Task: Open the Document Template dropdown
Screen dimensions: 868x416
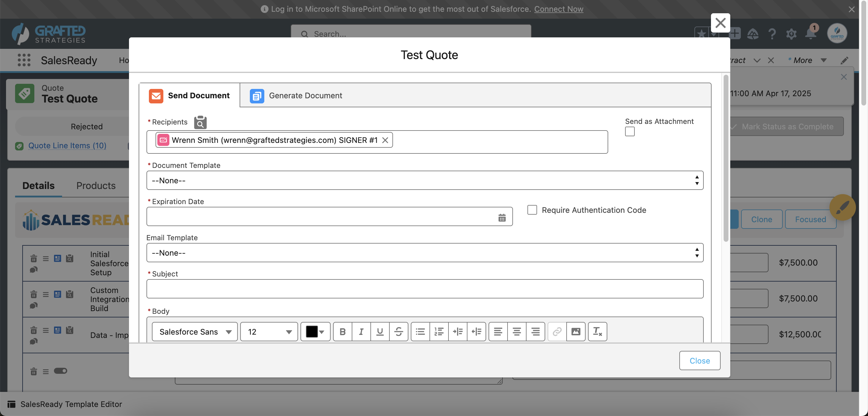Action: click(425, 180)
